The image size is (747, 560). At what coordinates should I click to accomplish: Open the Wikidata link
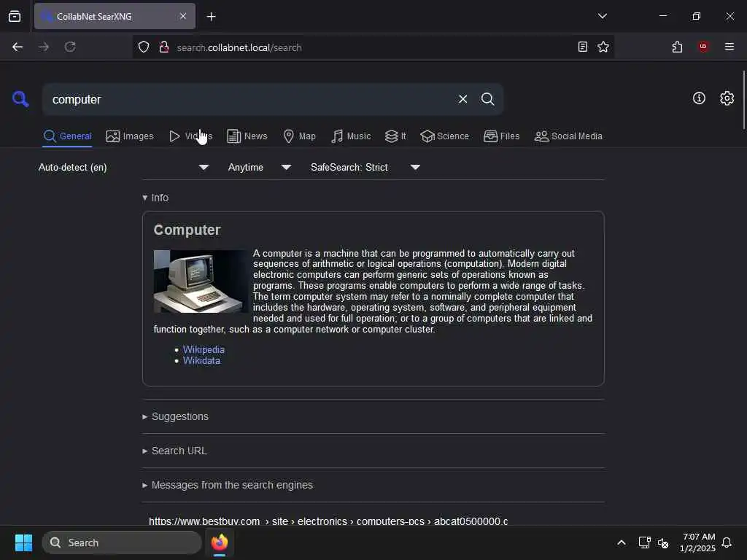(x=201, y=360)
